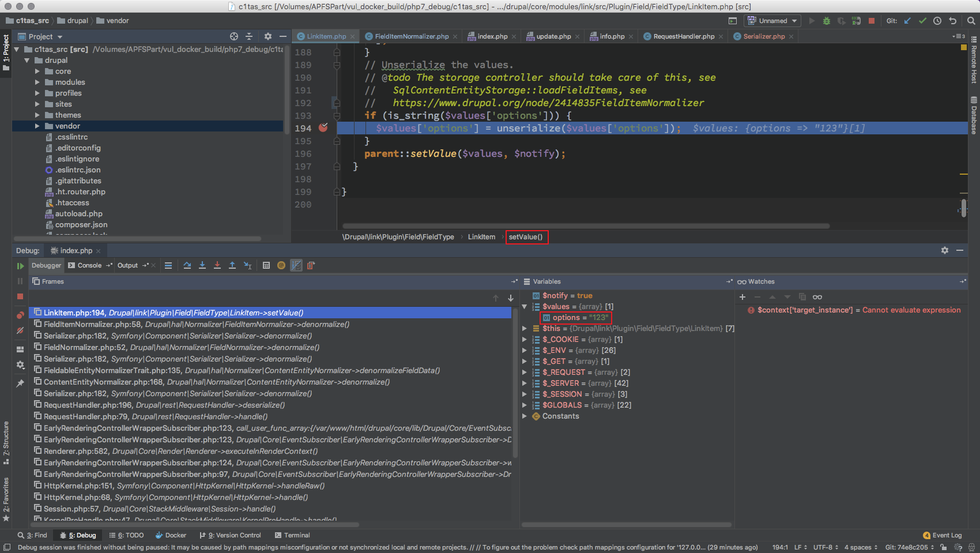Click the Step Out debugger icon
The width and height of the screenshot is (980, 553).
[x=232, y=265]
